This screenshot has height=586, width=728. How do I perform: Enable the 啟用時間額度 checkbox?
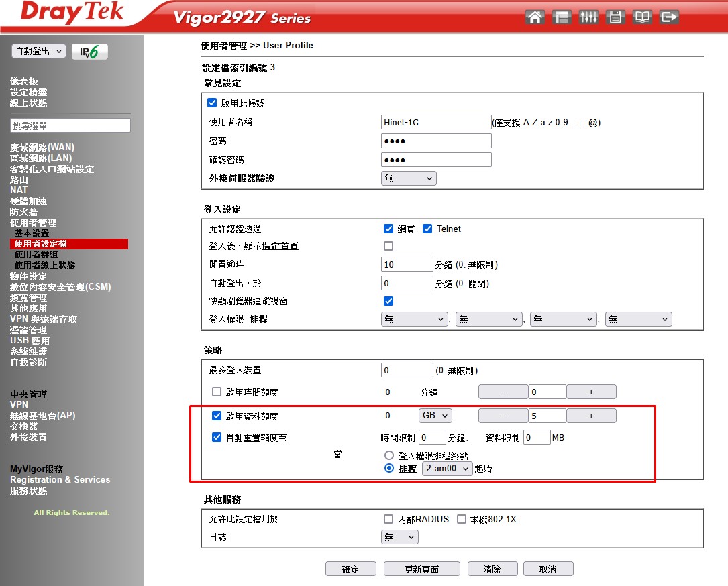tap(217, 392)
